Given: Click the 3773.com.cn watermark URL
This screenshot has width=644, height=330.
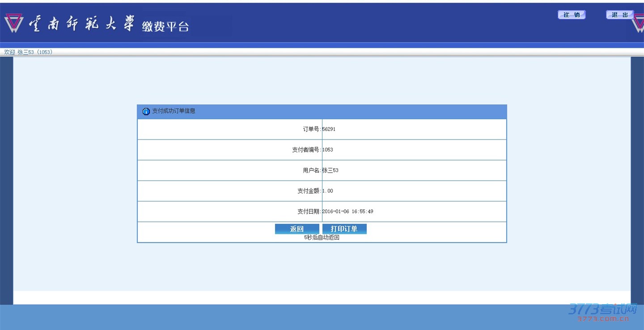Looking at the screenshot, I should point(603,319).
